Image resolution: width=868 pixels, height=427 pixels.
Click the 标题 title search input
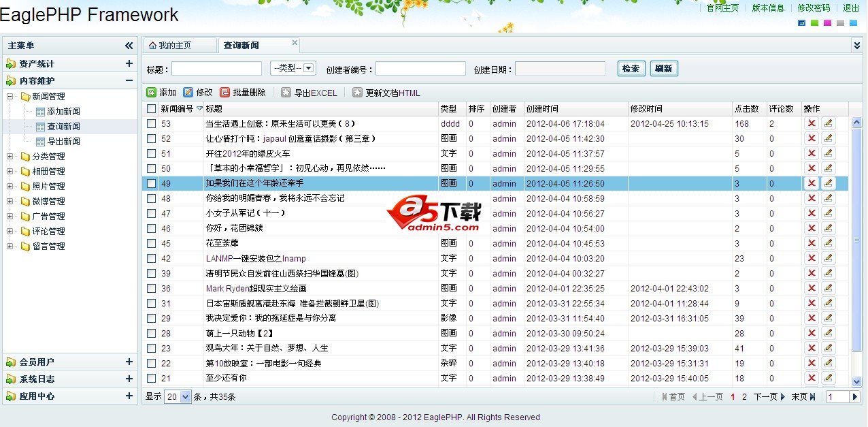(216, 69)
